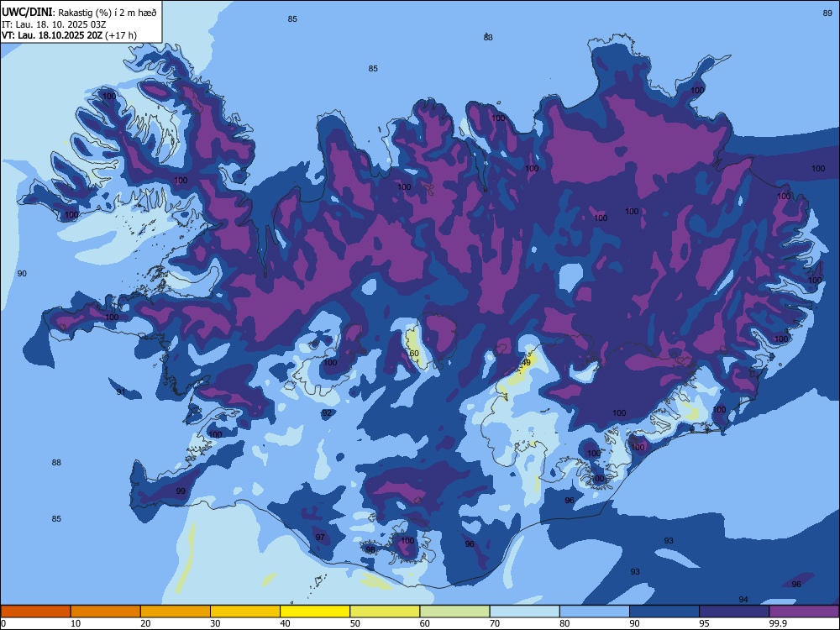
Task: Select the bright yellow 40–50 legend swatch
Action: pos(315,612)
